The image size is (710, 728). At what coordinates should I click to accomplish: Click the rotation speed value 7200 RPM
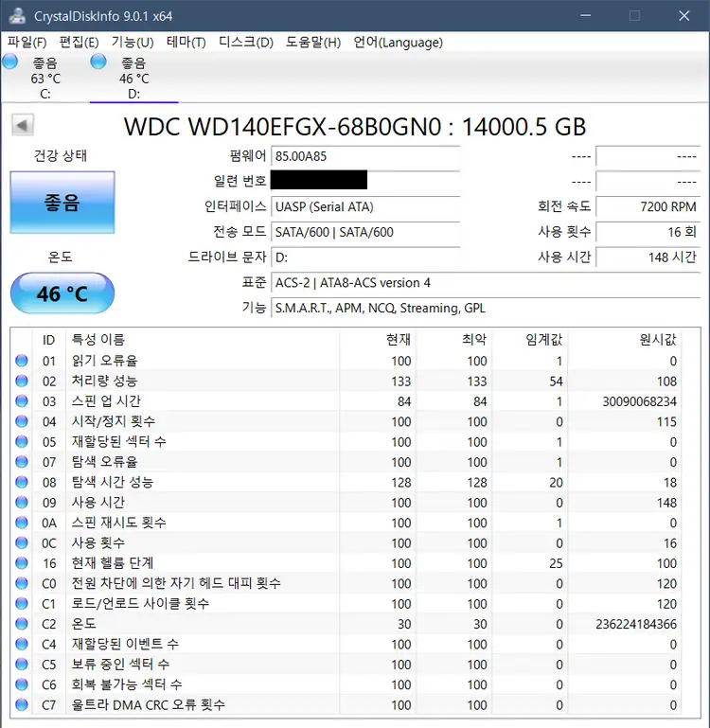[x=648, y=206]
